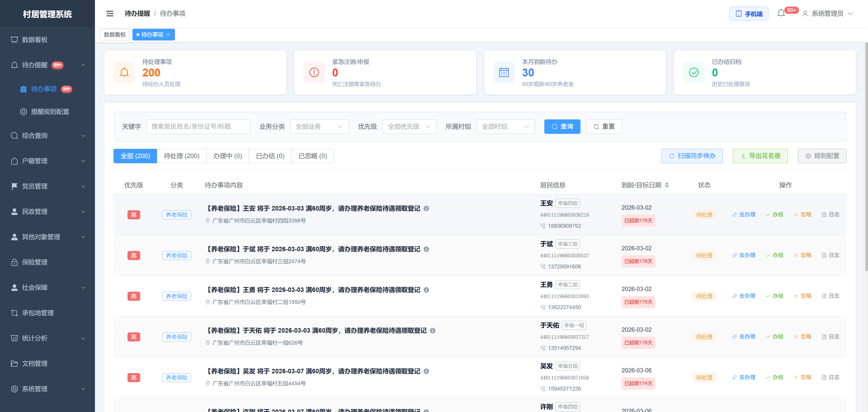Select the 已忽略 (0) status tab

[313, 156]
